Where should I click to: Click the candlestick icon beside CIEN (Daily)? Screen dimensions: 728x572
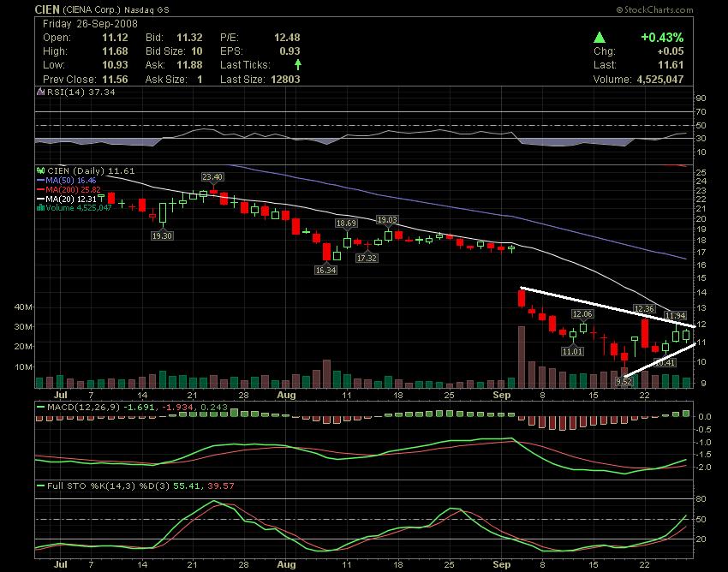[41, 171]
